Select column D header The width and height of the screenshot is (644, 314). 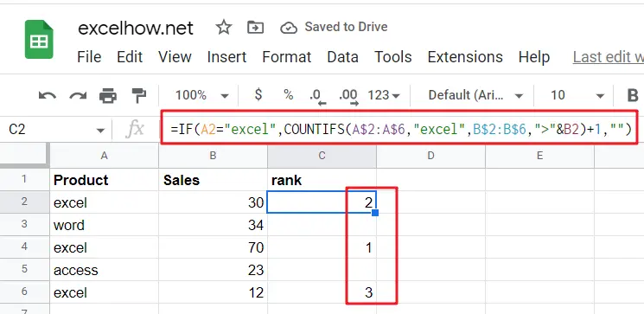(x=430, y=156)
